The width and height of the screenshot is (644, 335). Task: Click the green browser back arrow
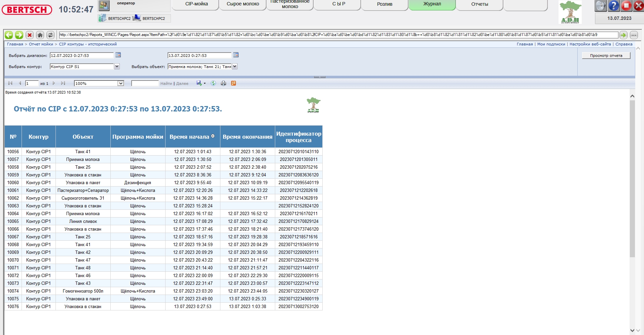(9, 35)
